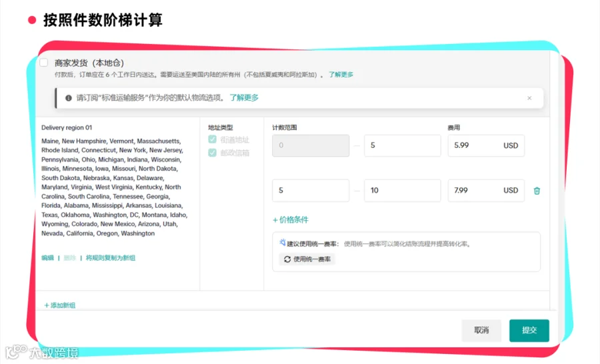
Task: Delete the 5–10 price tier with trash icon
Action: point(537,191)
